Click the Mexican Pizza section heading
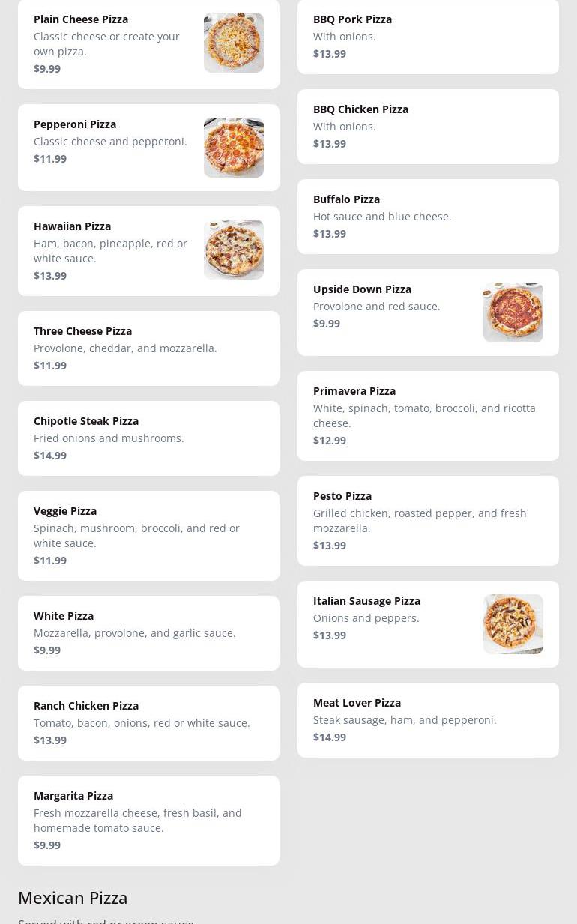577x924 pixels. (73, 898)
